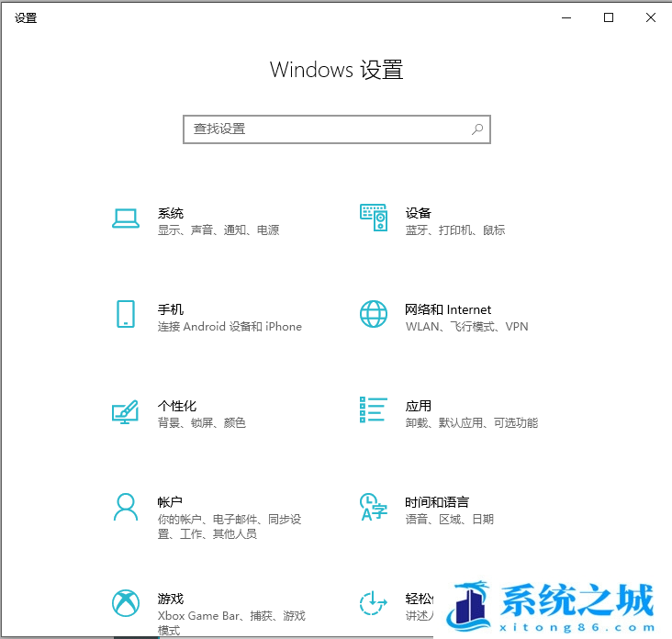Image resolution: width=672 pixels, height=639 pixels.
Task: Open the 个性化 settings title
Action: pos(177,406)
